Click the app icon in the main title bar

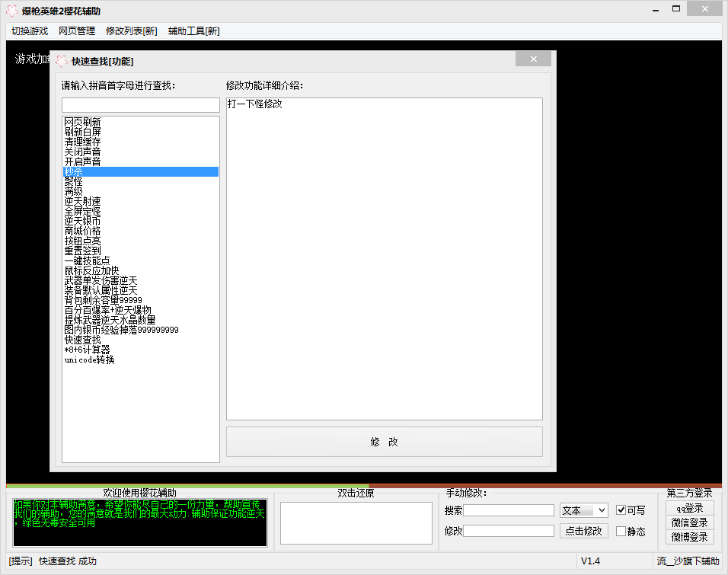11,11
